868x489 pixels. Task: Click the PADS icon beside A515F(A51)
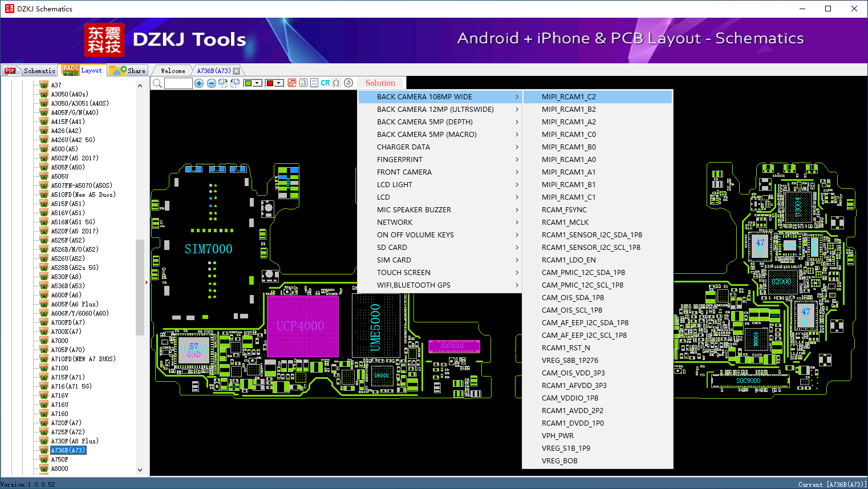pos(44,204)
